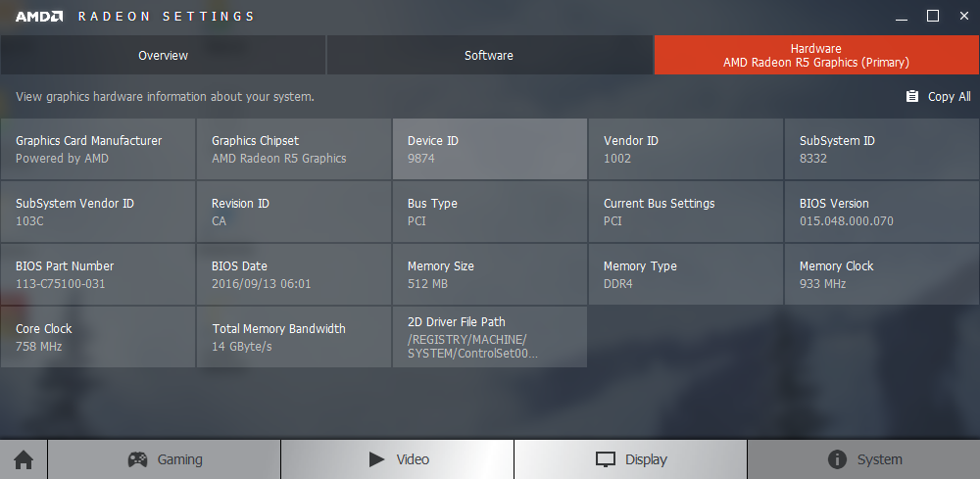Select the SubSystem Vendor ID tile

click(x=98, y=212)
